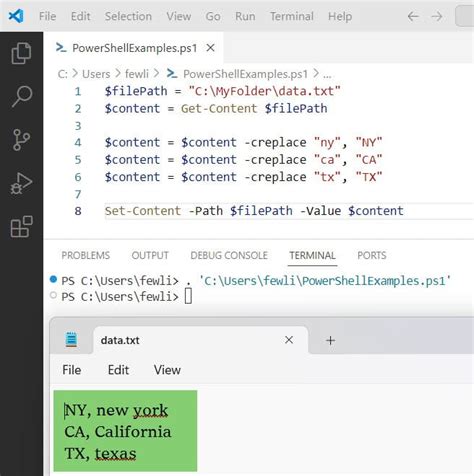The width and height of the screenshot is (474, 476).
Task: Switch to the PROBLEMS panel tab
Action: (x=86, y=255)
